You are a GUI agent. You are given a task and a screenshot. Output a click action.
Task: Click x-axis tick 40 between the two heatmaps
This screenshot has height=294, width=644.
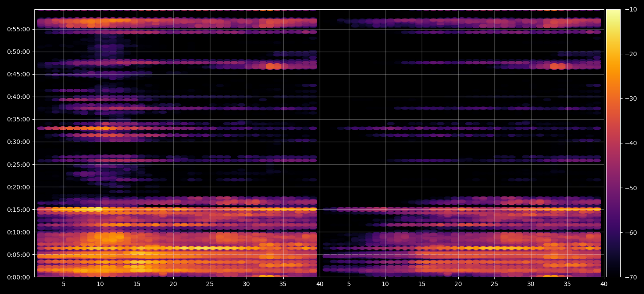319,284
